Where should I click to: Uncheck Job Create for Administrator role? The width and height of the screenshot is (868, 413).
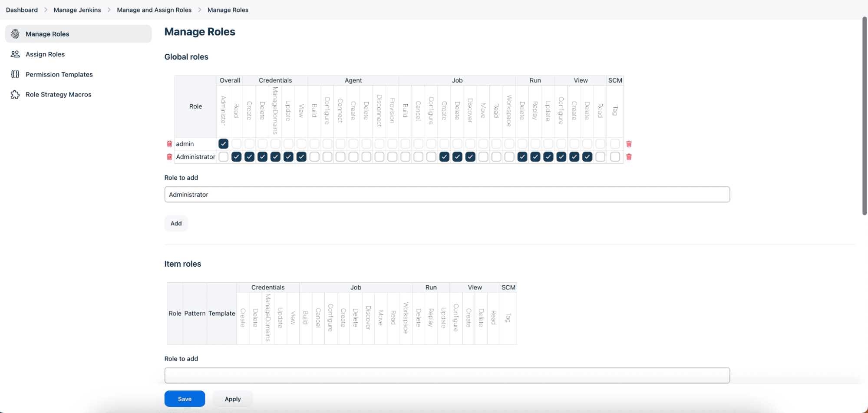point(444,157)
